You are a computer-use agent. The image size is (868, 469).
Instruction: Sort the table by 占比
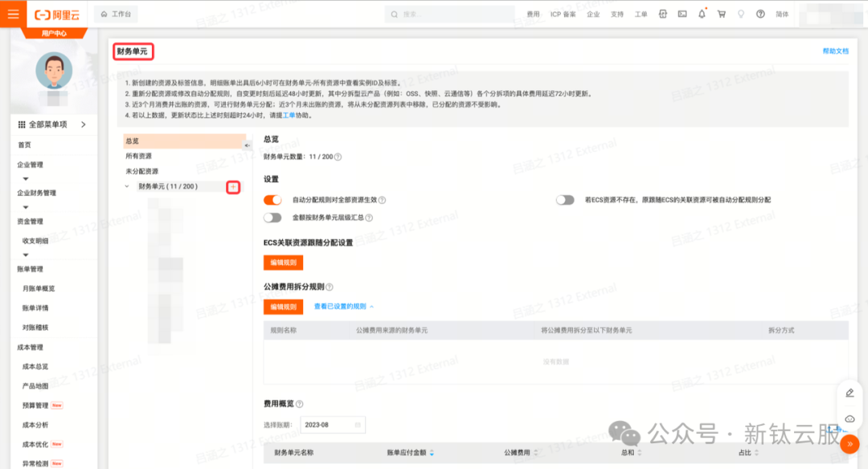[756, 453]
